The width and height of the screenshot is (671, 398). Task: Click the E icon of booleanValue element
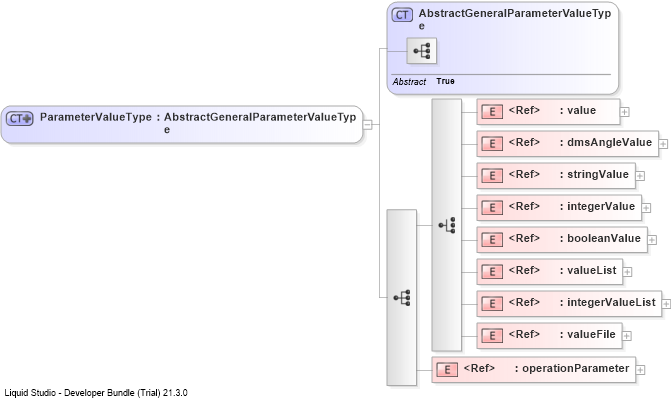pos(492,240)
